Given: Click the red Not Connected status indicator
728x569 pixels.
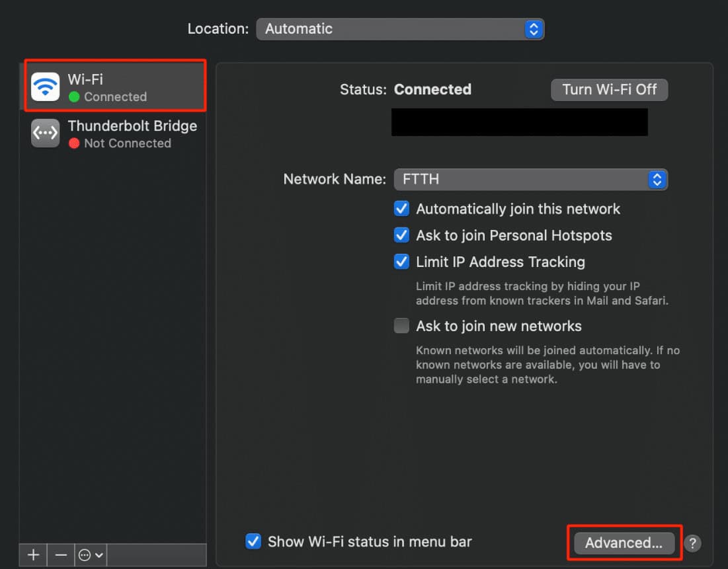Looking at the screenshot, I should [73, 143].
